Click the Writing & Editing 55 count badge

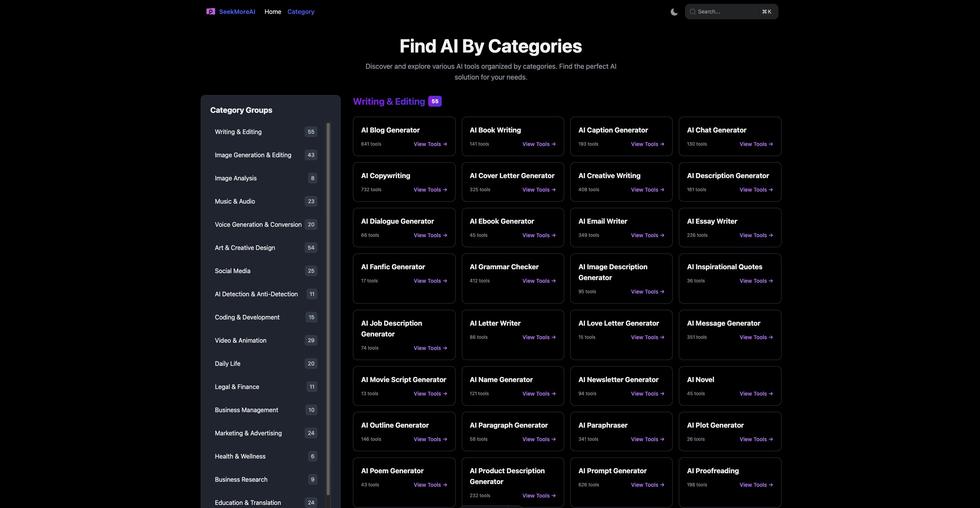click(x=435, y=101)
